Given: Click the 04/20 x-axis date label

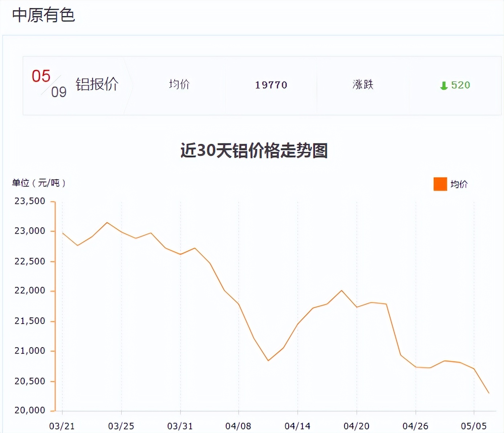Looking at the screenshot, I should pyautogui.click(x=357, y=426).
